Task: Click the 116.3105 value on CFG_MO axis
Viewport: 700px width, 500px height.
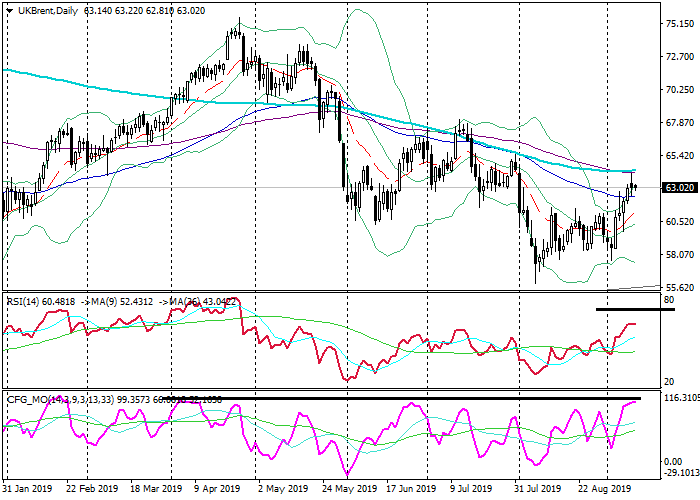Action: 680,398
